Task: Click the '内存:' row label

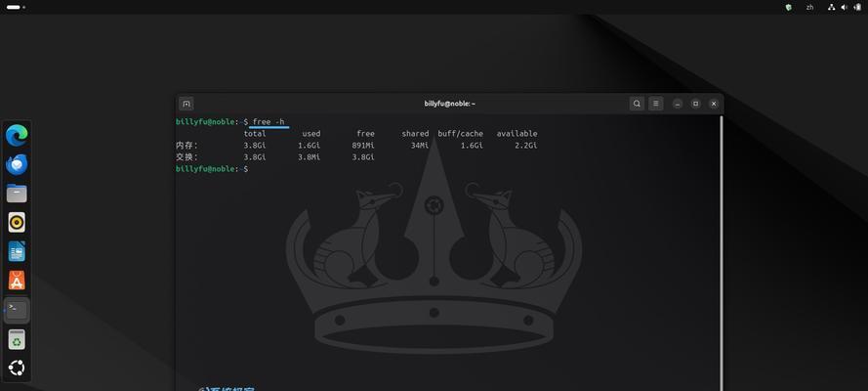Action: (186, 146)
